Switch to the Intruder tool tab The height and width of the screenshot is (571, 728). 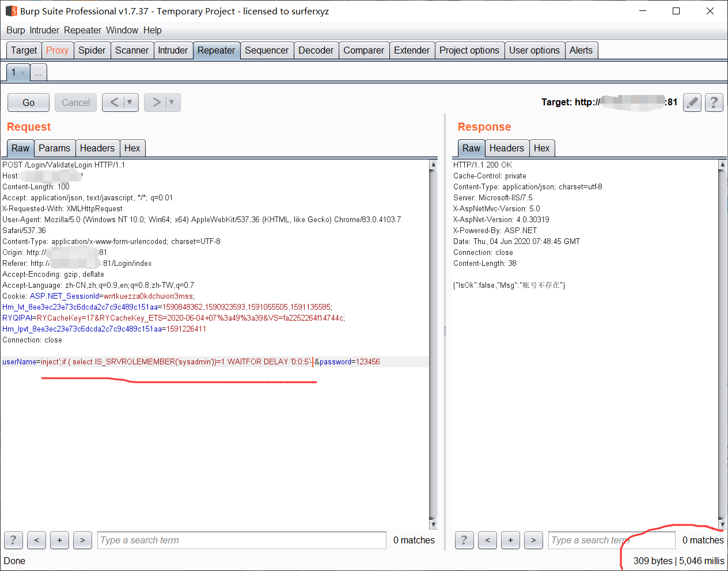point(173,50)
